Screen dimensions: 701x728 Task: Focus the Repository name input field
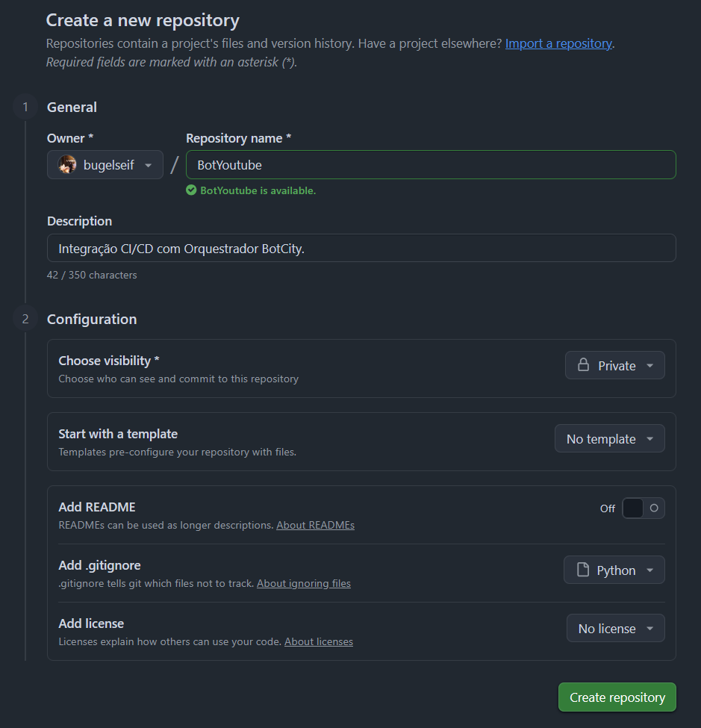coord(431,165)
